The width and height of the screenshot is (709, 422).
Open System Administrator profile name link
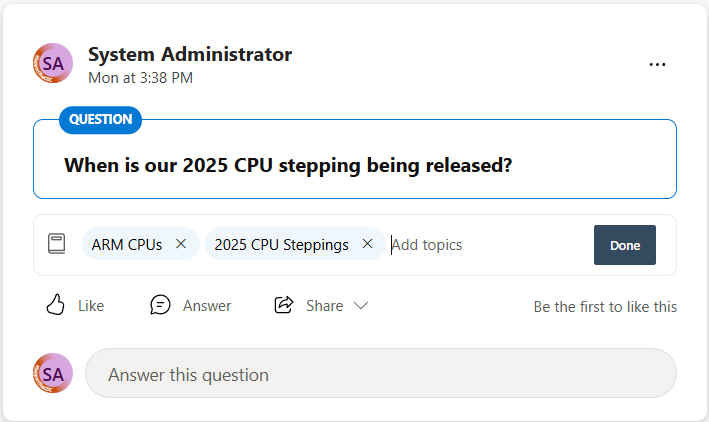[x=190, y=54]
